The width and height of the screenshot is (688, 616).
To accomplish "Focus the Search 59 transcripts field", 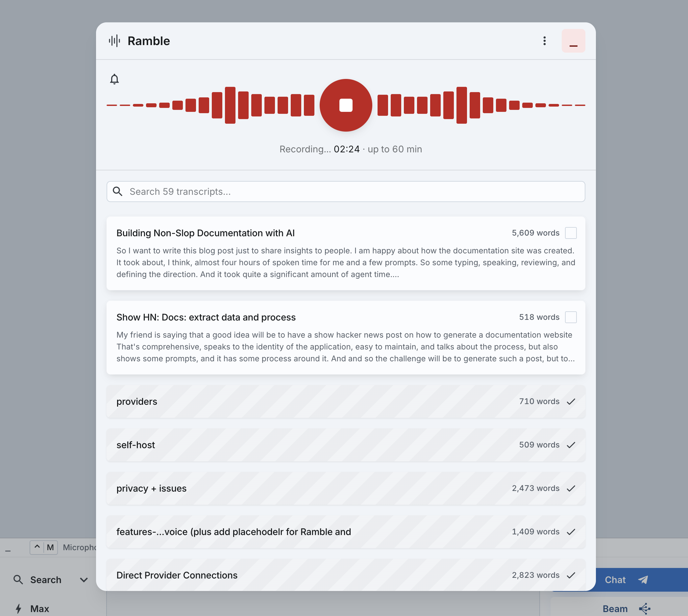I will click(346, 192).
